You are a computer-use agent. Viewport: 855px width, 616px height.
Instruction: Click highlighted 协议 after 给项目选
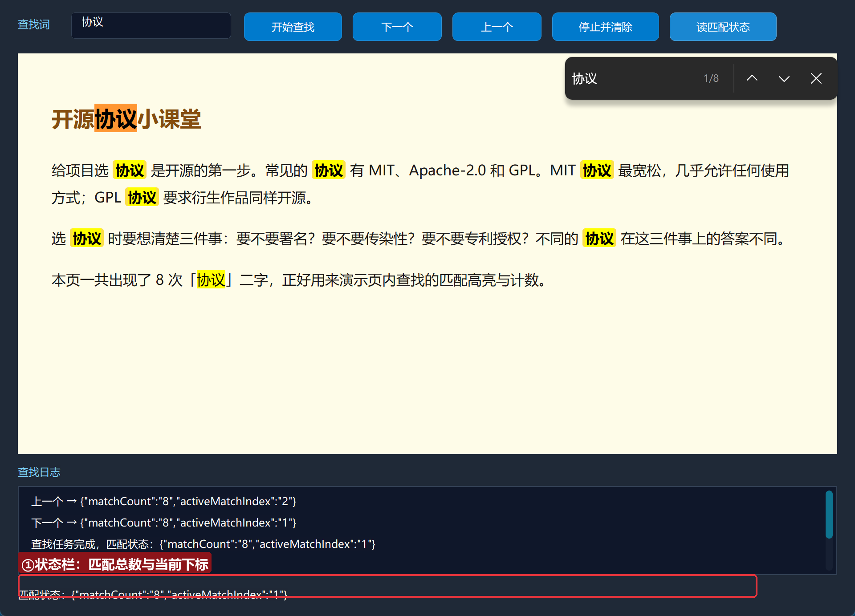pyautogui.click(x=130, y=170)
